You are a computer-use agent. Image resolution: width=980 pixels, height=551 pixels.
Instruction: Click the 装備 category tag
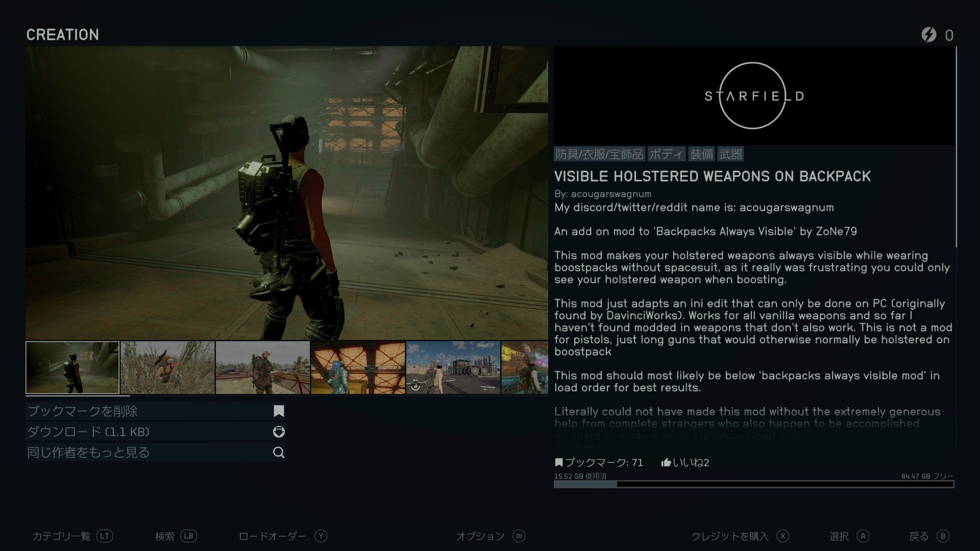coord(701,154)
